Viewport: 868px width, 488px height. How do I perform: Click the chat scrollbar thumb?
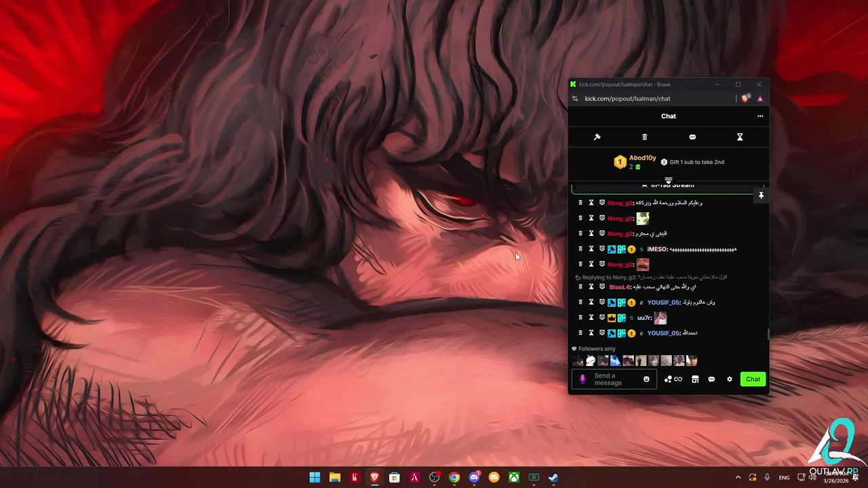(768, 334)
